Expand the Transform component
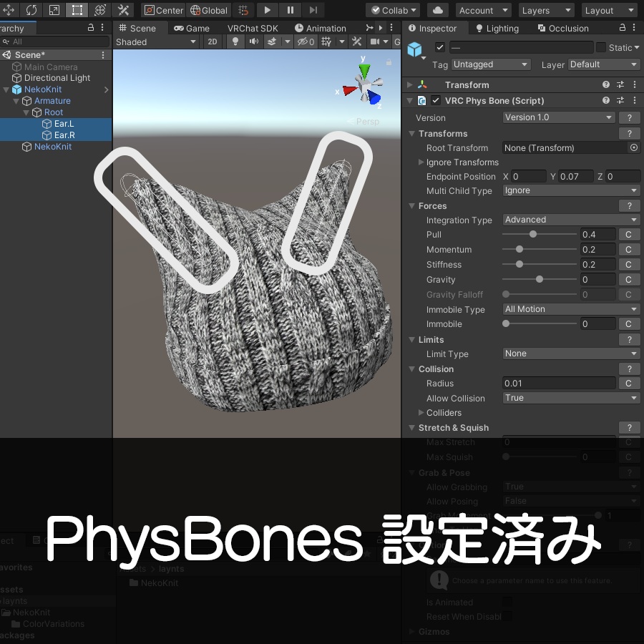Screen dimensions: 644x644 click(x=410, y=84)
